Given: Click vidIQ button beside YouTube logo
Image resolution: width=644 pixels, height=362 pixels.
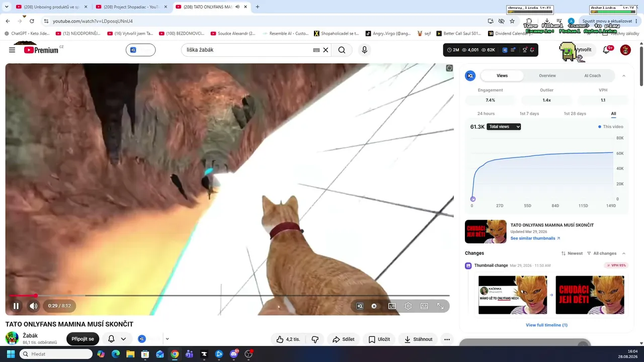Looking at the screenshot, I should tap(140, 50).
